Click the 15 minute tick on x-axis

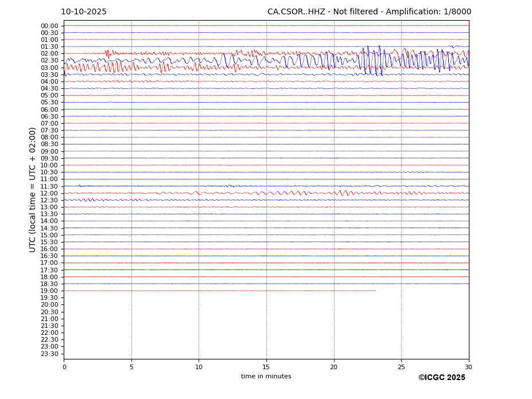point(266,367)
